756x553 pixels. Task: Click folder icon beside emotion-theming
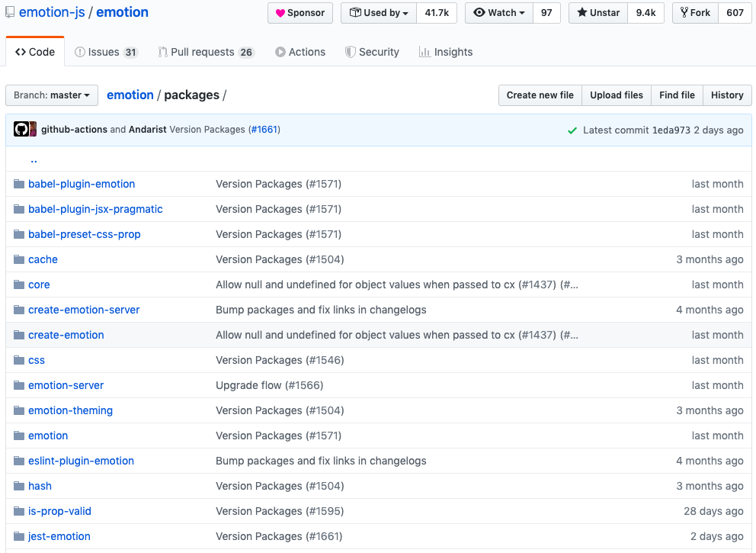[x=19, y=410]
